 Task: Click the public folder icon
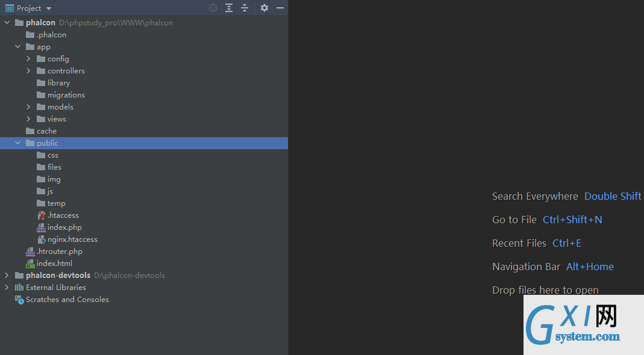[x=30, y=143]
